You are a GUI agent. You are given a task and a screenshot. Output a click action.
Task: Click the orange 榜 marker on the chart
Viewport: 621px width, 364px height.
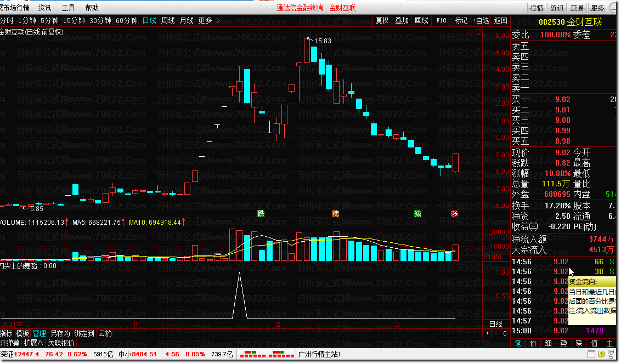coord(335,214)
